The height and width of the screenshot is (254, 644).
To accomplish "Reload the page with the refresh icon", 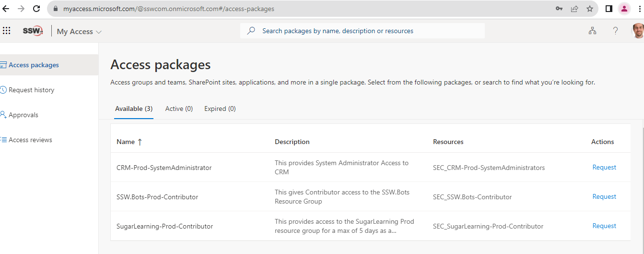I will coord(36,9).
